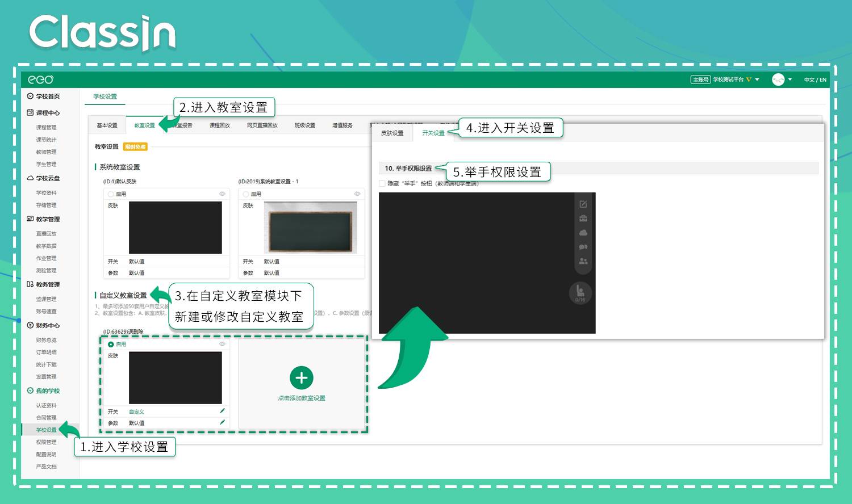The width and height of the screenshot is (852, 504).
Task: Open the avatar dropdown arrow
Action: (x=790, y=79)
